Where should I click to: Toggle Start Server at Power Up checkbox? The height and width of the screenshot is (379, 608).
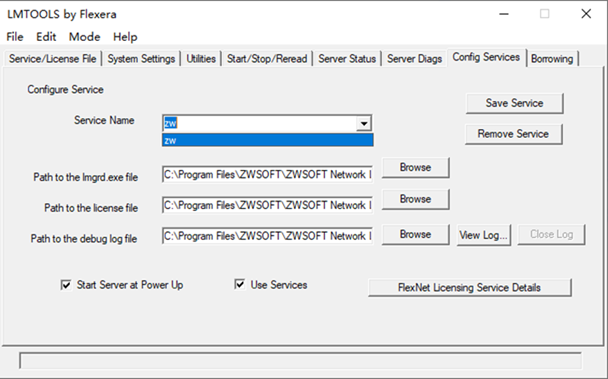pos(66,285)
